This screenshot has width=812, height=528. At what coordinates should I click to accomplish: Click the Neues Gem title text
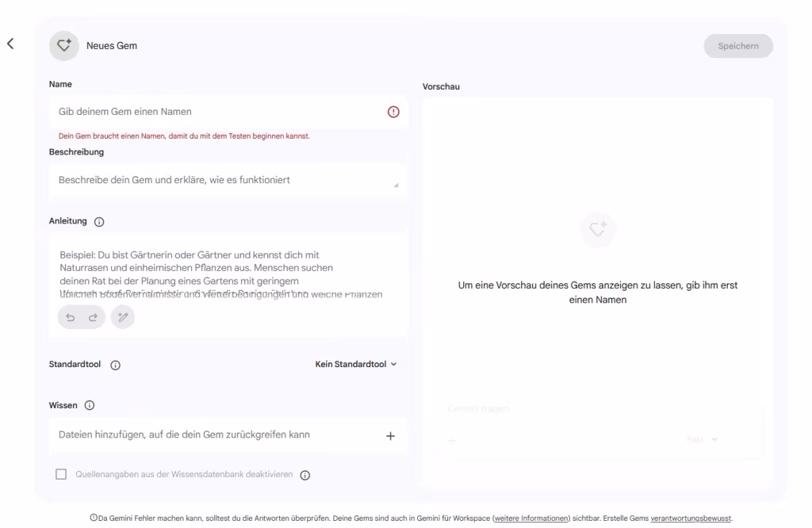112,45
